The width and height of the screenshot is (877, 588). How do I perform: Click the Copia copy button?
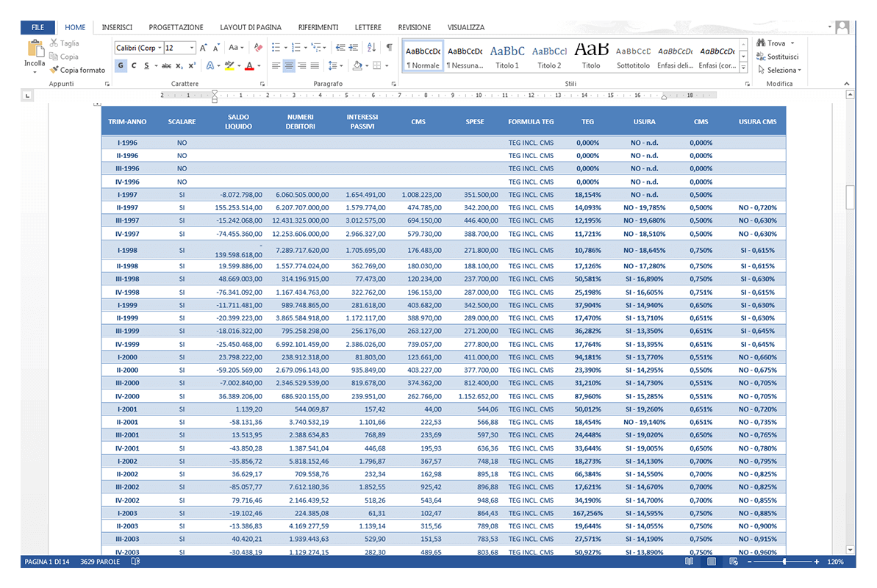tap(64, 57)
